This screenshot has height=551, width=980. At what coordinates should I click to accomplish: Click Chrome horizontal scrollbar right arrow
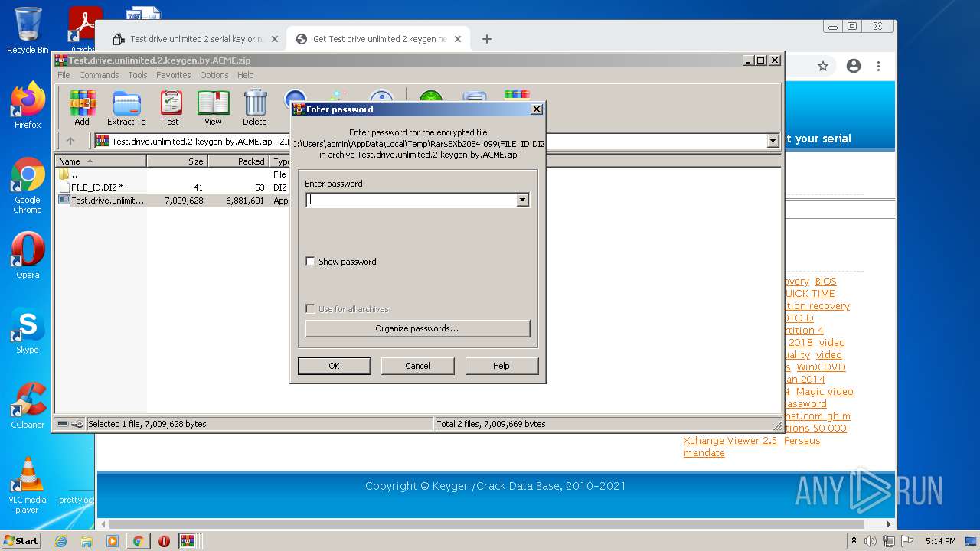click(x=889, y=524)
